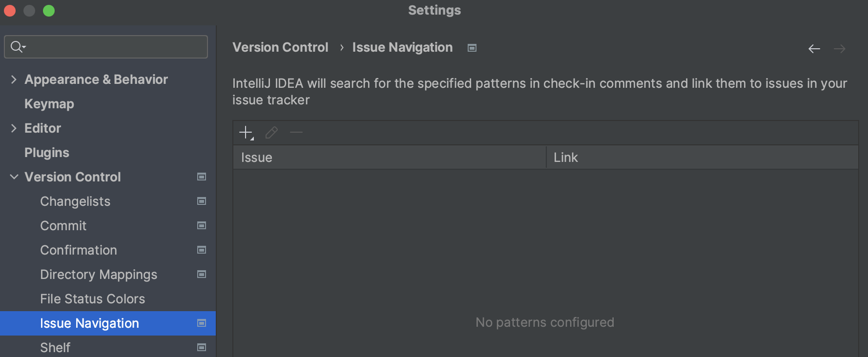Select the Shelf settings entry
This screenshot has height=357, width=868.
[55, 347]
